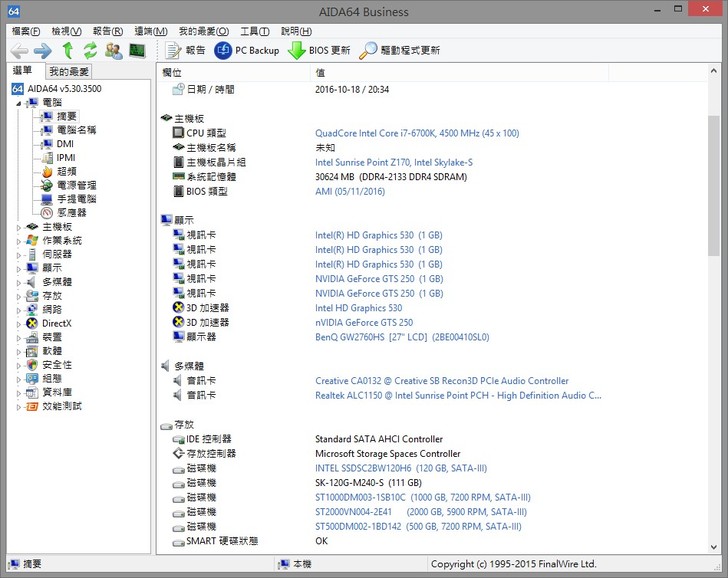Viewport: 728px width, 578px height.
Task: Collapse the 電腦 tree node
Action: pyautogui.click(x=18, y=103)
